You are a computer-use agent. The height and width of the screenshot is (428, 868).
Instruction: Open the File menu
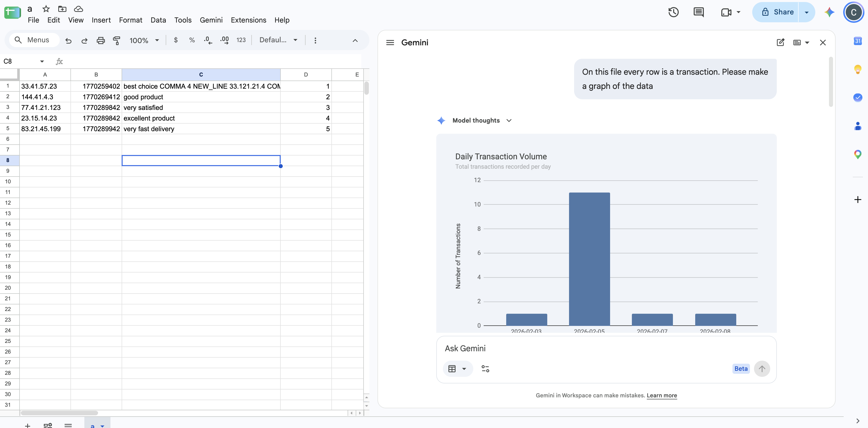[33, 20]
